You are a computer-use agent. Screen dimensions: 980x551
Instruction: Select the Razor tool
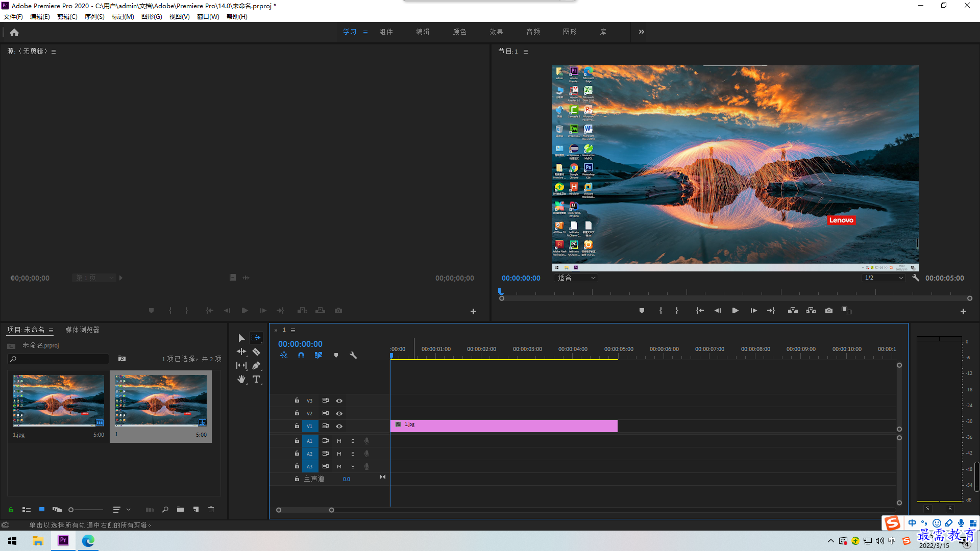pyautogui.click(x=256, y=352)
